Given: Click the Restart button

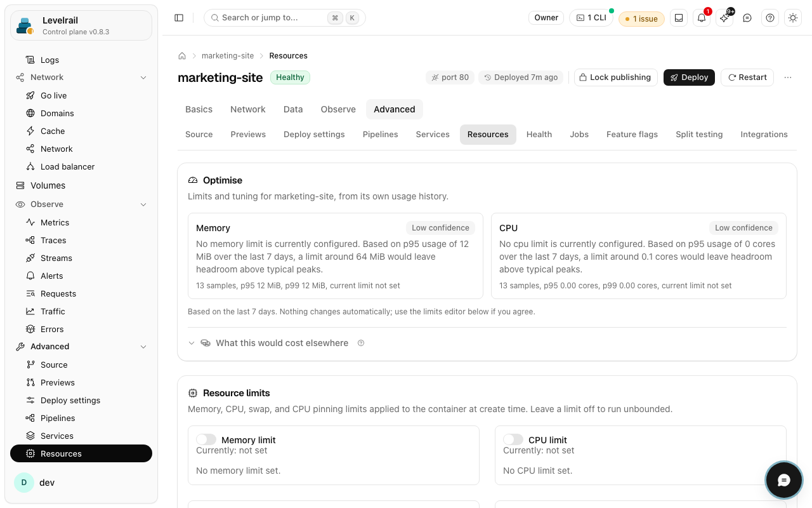Looking at the screenshot, I should pyautogui.click(x=747, y=77).
